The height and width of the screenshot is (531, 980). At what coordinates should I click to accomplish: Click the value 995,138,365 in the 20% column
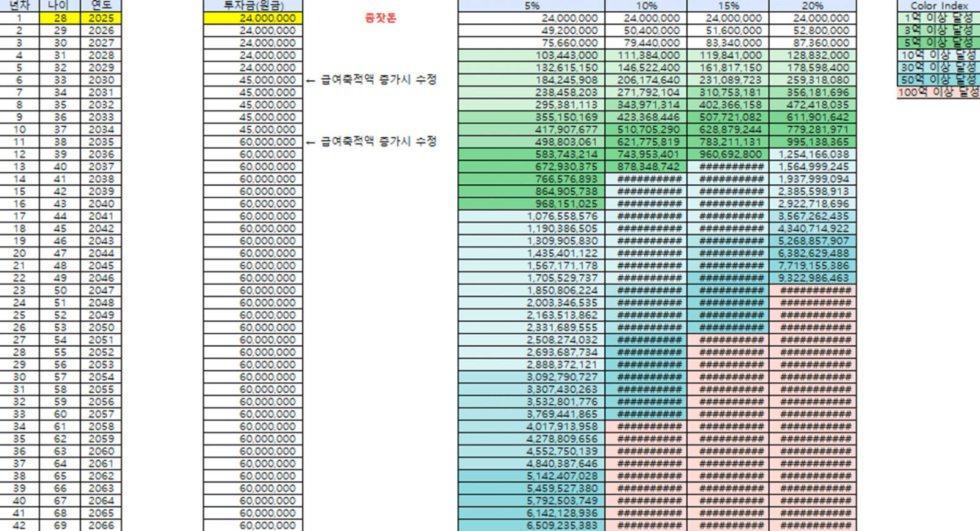[813, 141]
